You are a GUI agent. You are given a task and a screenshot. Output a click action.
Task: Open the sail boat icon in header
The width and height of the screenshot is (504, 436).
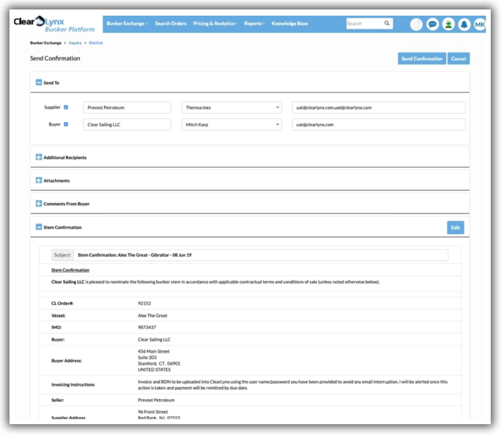tap(416, 25)
